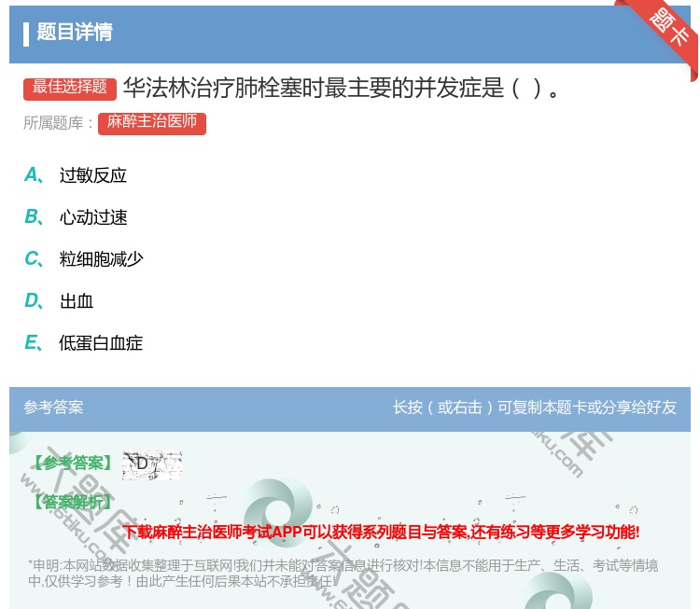Click the 题目详情 header title
Screen dimensions: 700x609
click(x=75, y=32)
